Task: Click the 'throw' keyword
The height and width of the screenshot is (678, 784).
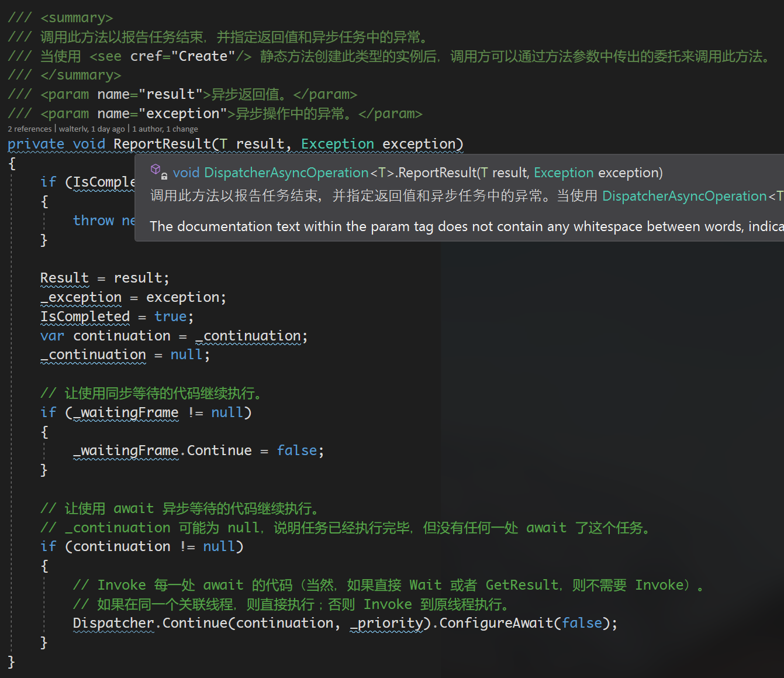Action: coord(94,221)
